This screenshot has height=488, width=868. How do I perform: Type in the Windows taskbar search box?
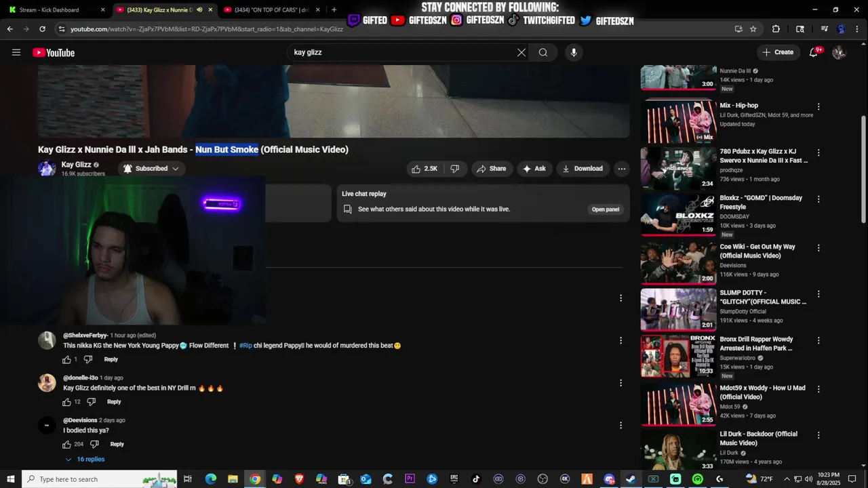tap(99, 479)
